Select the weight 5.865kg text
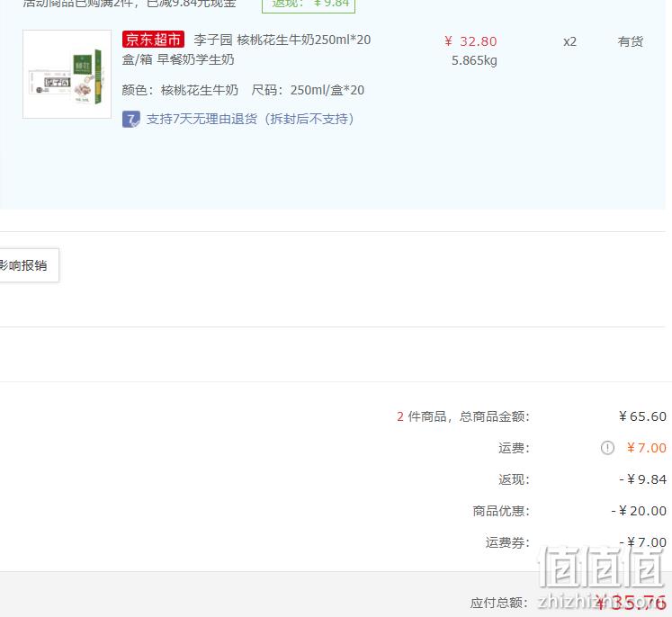 [x=474, y=61]
